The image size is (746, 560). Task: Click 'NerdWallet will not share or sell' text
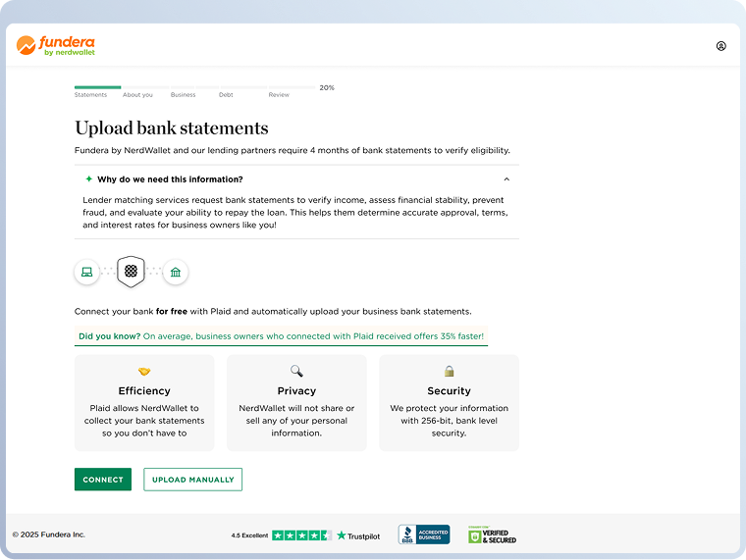click(x=296, y=421)
